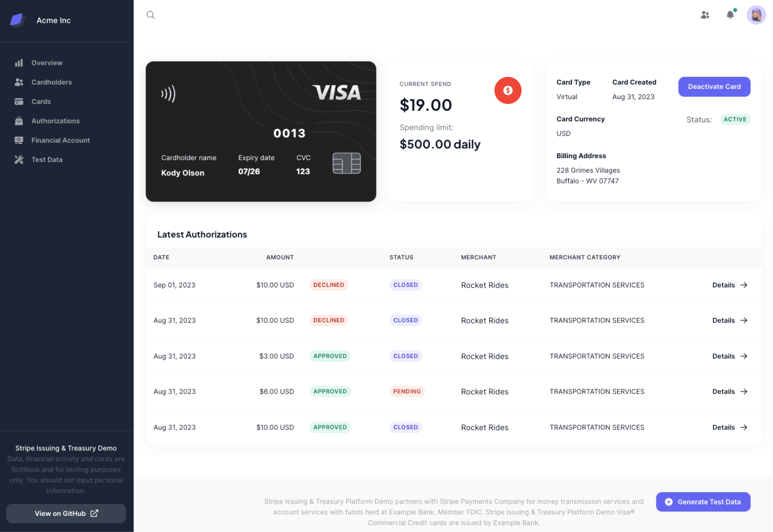Open the View on GitHub link
This screenshot has height=532, width=773.
tap(66, 513)
